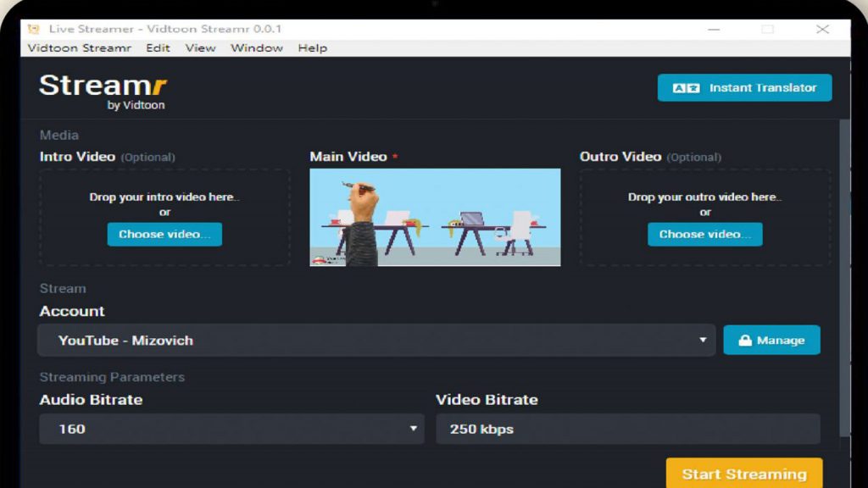Choose an outro video file

pyautogui.click(x=704, y=234)
